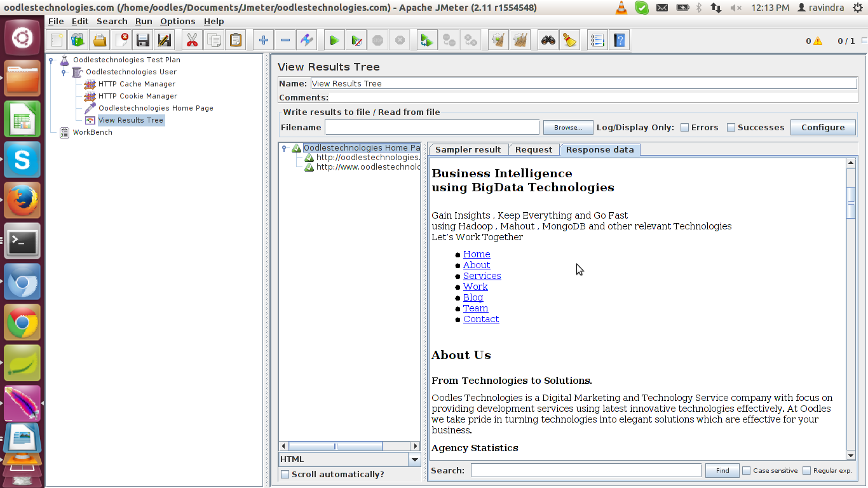Screen dimensions: 868x488
Task: Click the results tree horizontal scrollbar thumb
Action: pos(336,446)
